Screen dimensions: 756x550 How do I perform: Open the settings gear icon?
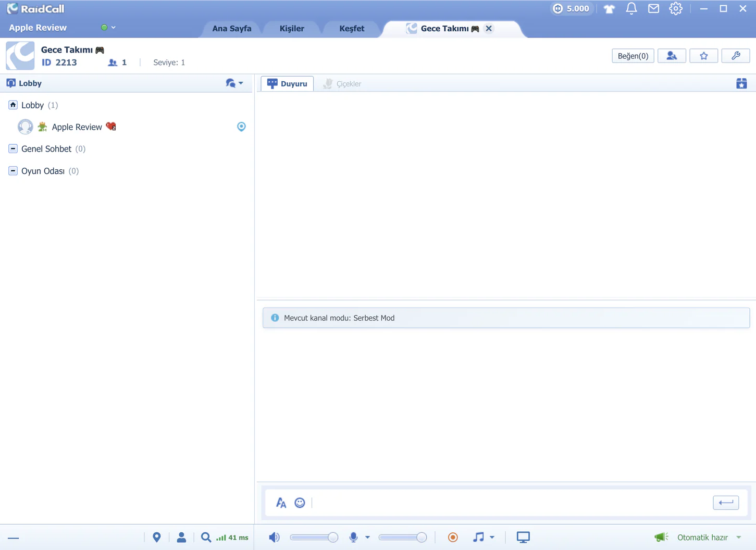(x=676, y=8)
